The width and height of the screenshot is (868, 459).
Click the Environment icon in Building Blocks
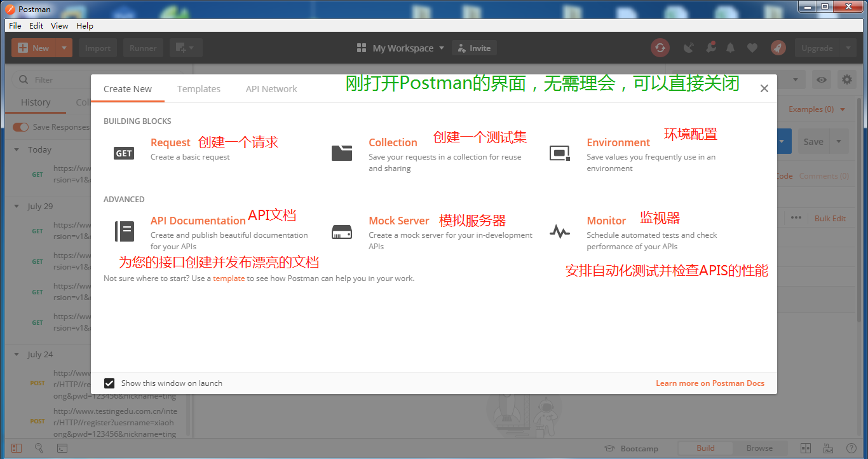560,153
